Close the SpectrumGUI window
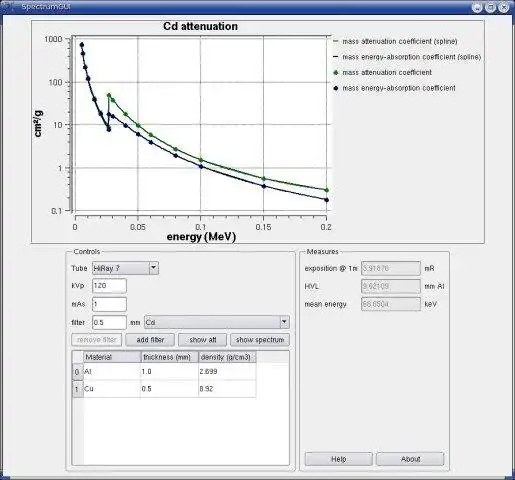515x480 pixels. [x=503, y=7]
